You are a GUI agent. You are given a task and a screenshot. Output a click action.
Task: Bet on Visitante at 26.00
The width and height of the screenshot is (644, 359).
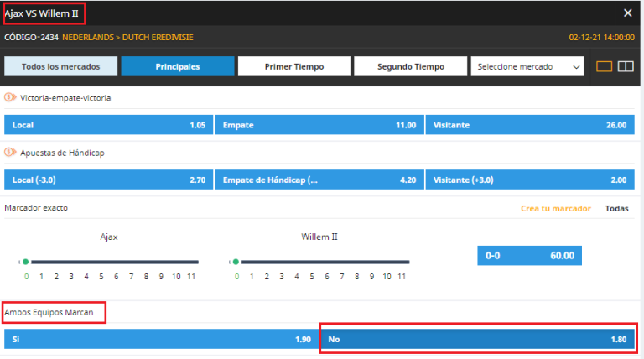coord(530,125)
